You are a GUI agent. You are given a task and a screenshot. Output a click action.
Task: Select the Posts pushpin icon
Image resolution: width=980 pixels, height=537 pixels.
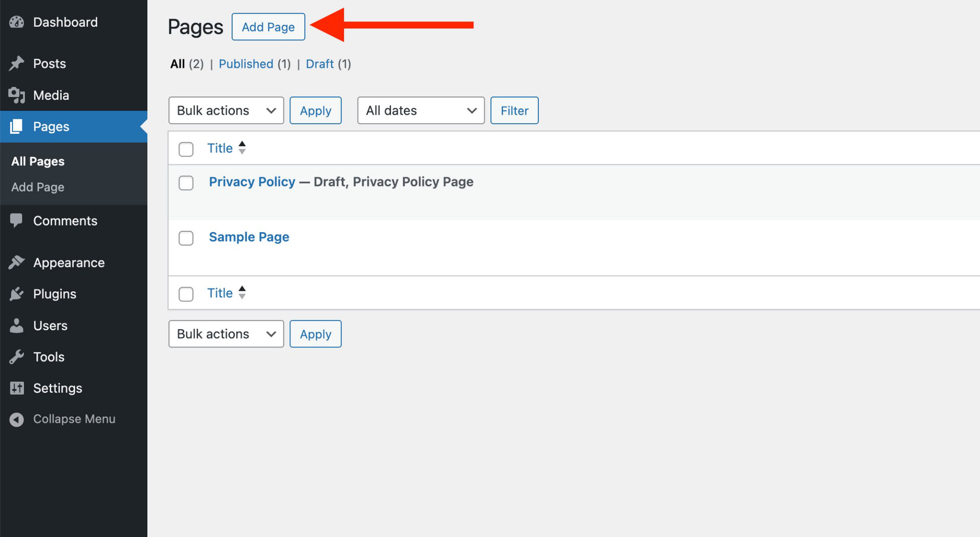17,63
